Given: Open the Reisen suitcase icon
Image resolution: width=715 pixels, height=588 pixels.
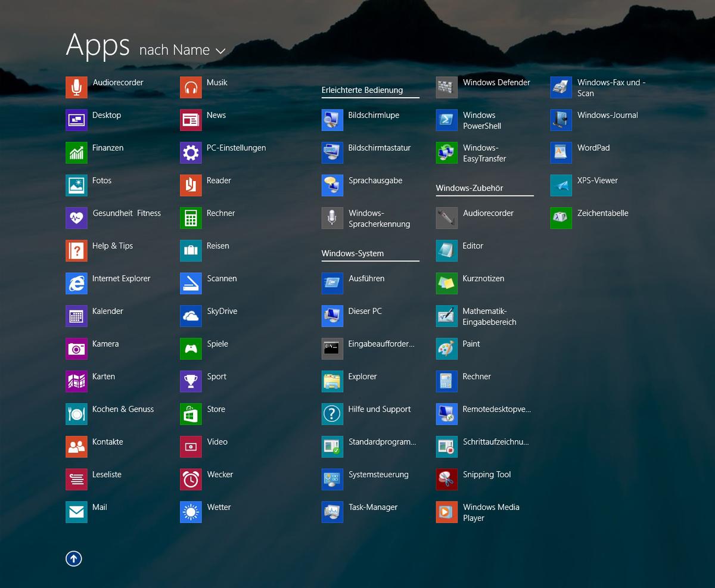Looking at the screenshot, I should coord(191,251).
